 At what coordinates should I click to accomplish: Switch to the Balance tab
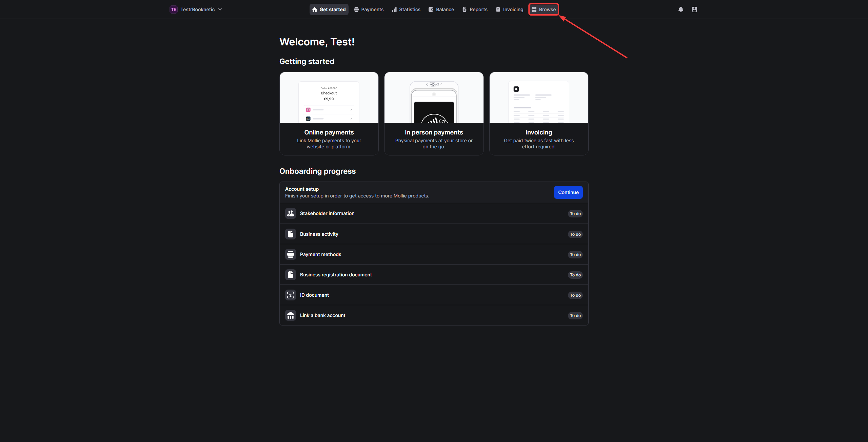[x=441, y=9]
